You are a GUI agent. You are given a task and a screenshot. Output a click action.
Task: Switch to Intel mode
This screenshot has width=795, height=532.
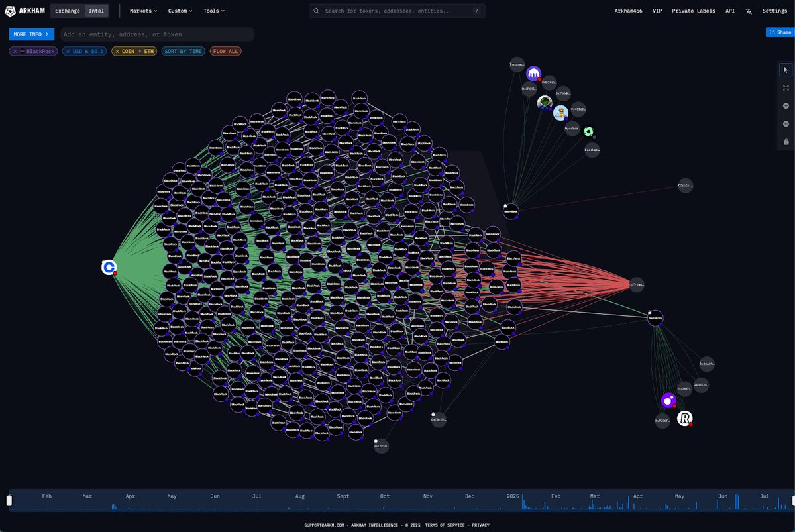[x=96, y=11]
